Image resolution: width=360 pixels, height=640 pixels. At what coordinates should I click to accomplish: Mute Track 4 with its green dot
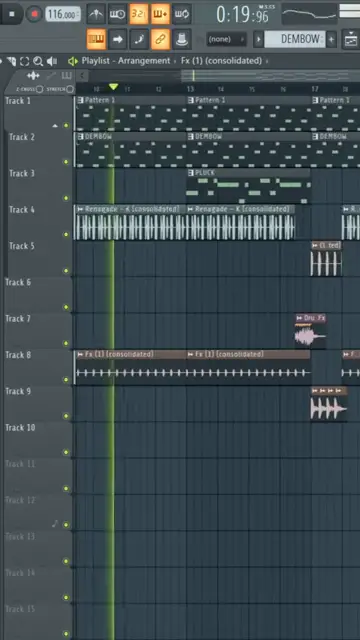tap(66, 235)
